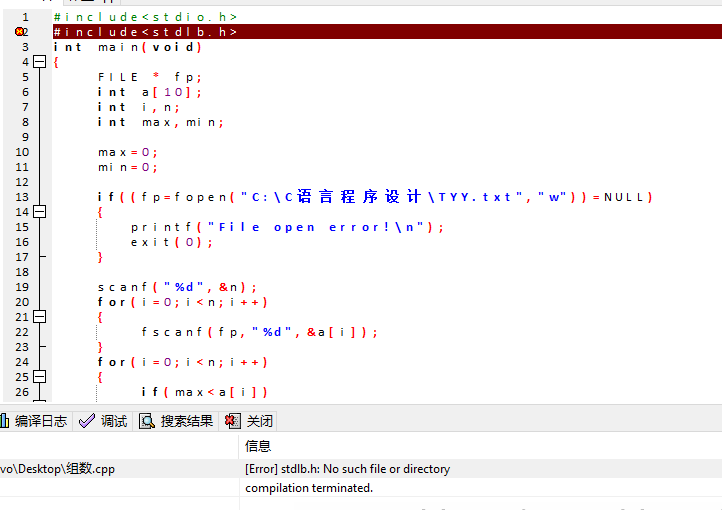Click the #include<stdio.h> line
Viewport: 722px width, 510px height.
click(x=145, y=17)
